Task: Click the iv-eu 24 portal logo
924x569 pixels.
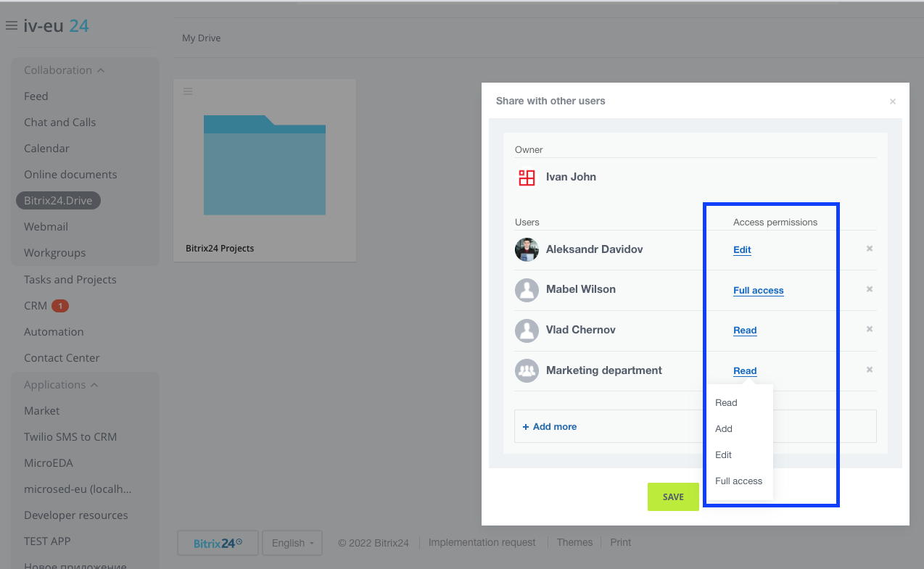Action: [x=57, y=26]
